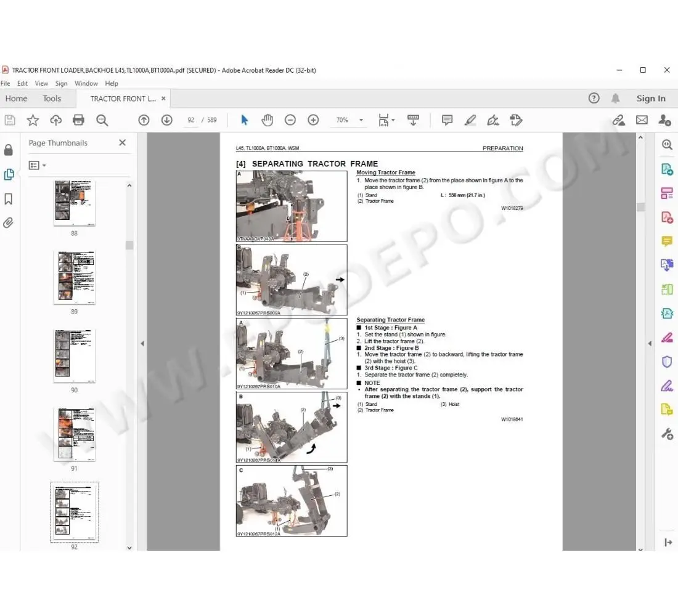Go to previous page arrow

144,120
